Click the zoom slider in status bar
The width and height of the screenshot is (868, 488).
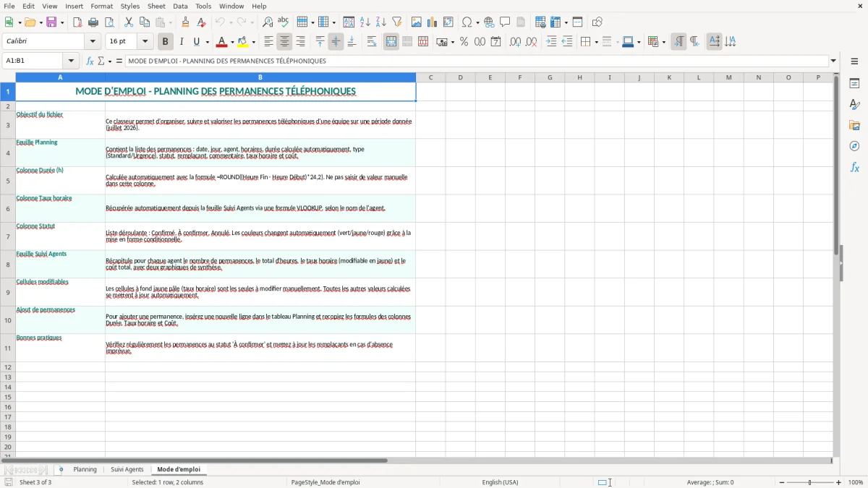[x=810, y=482]
